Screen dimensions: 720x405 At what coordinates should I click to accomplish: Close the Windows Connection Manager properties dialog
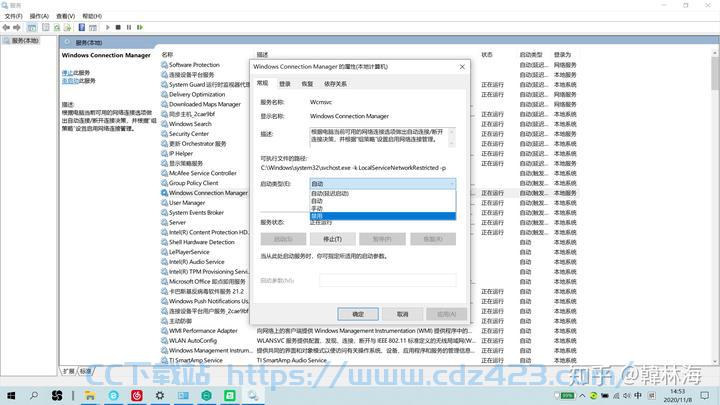click(x=462, y=67)
